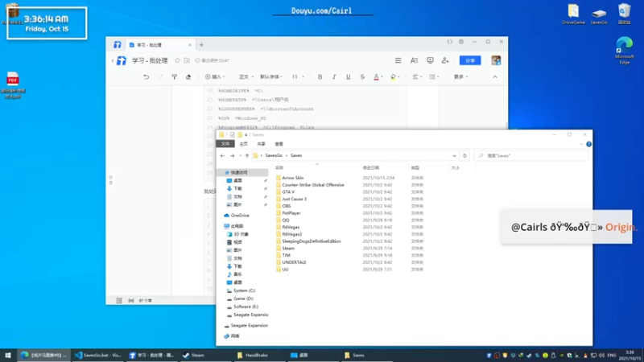Open the 文件 tab in File Explorer

click(225, 144)
